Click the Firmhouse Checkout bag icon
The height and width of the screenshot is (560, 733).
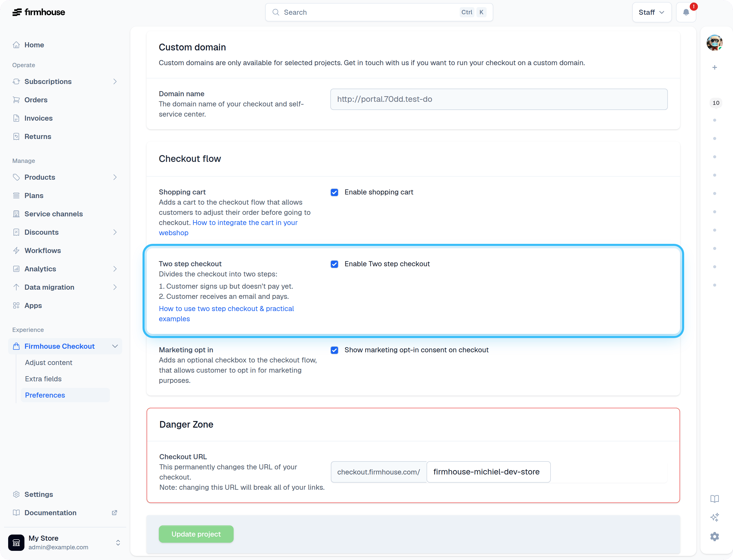pos(16,346)
